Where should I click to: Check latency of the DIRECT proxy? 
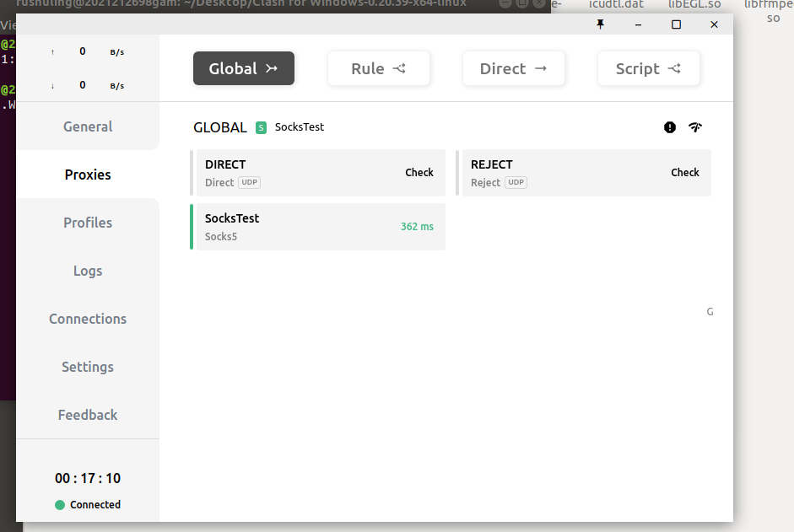(419, 173)
